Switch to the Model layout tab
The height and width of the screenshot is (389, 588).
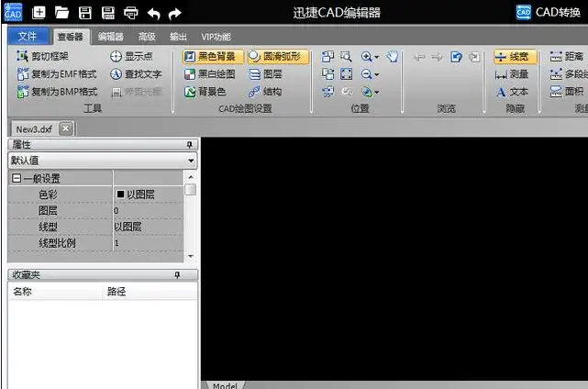(225, 385)
